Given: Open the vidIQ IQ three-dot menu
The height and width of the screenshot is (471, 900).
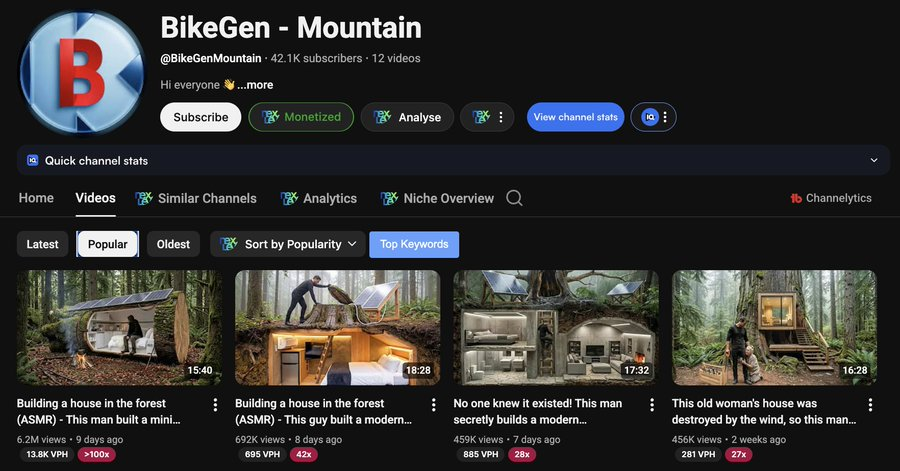Looking at the screenshot, I should pos(654,117).
